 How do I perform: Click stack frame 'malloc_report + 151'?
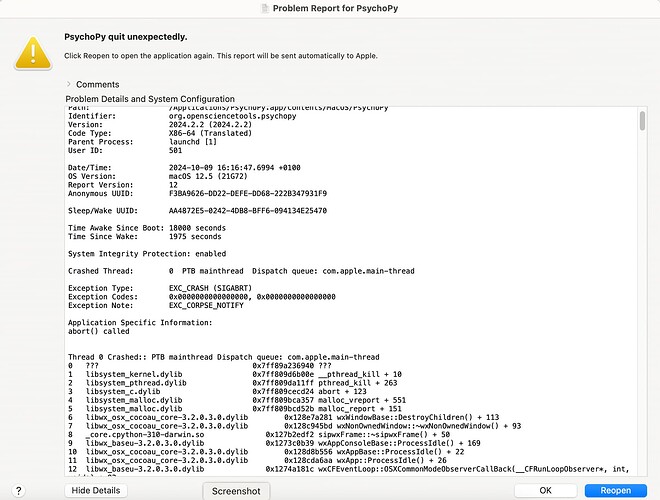(235, 409)
